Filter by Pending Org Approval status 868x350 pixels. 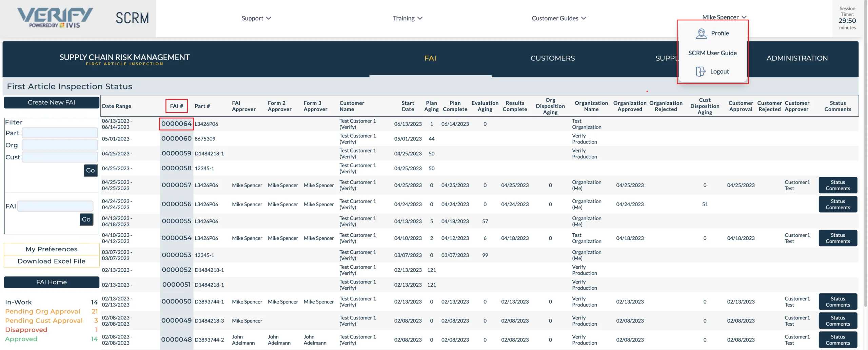pos(52,311)
